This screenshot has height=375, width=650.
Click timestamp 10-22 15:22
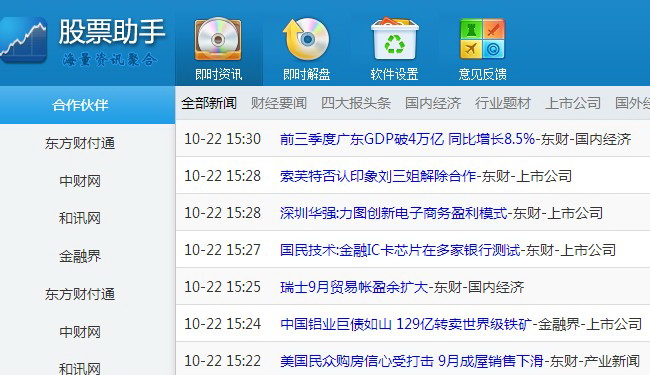pos(223,361)
